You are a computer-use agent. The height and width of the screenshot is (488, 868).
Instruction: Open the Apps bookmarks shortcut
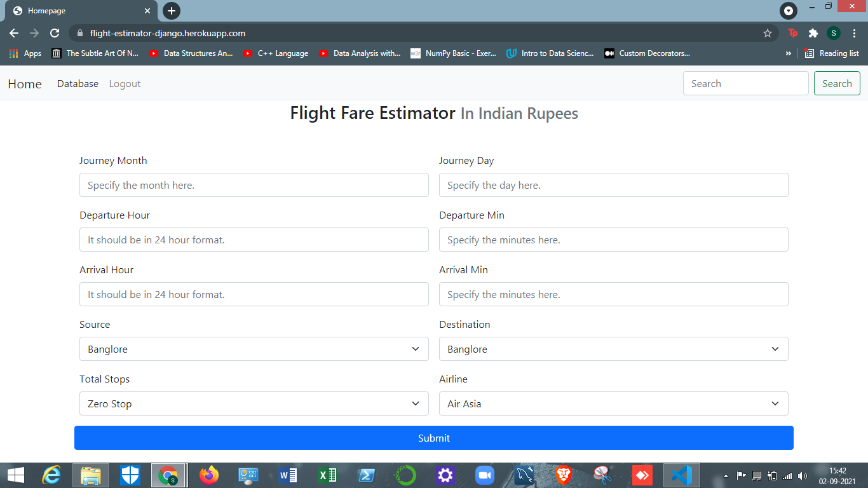[x=25, y=53]
